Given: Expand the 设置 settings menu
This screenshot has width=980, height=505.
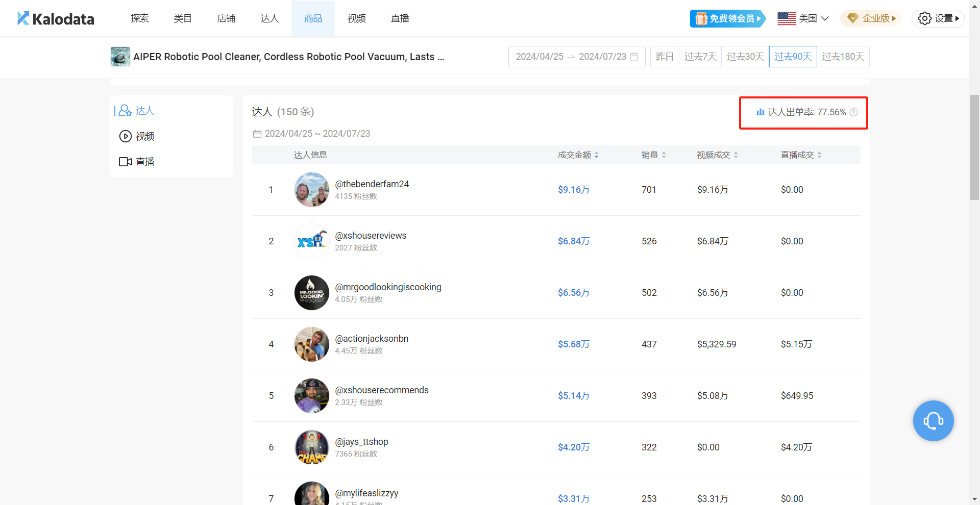Looking at the screenshot, I should [x=938, y=18].
